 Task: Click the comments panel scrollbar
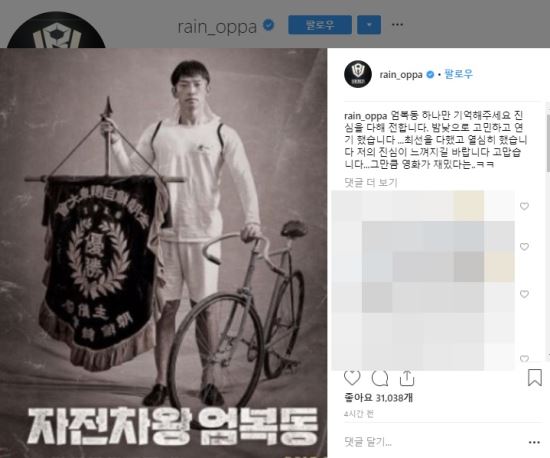pos(548,142)
